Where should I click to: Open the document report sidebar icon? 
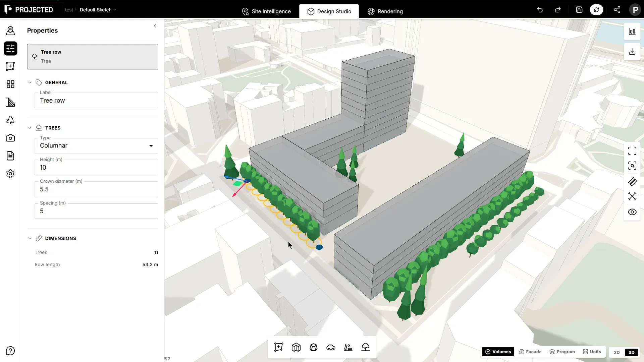point(10,156)
